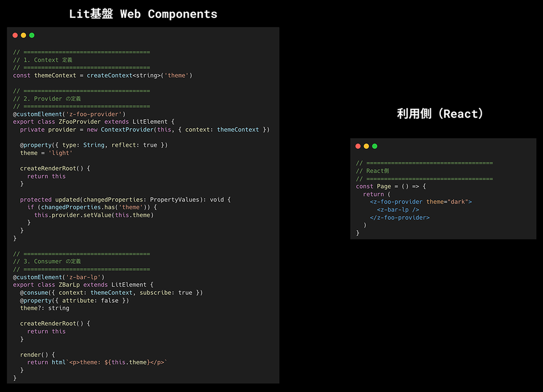The image size is (543, 392).
Task: Click green maximize dot in Lit code window
Action: [x=32, y=35]
